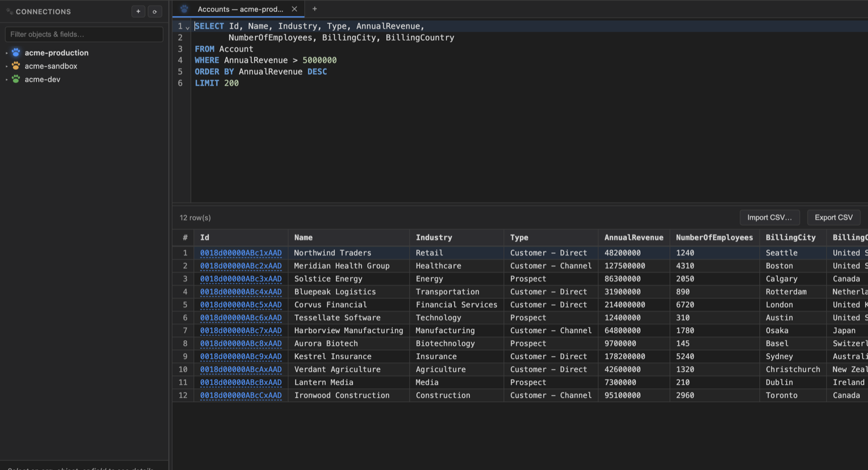The image size is (868, 470).
Task: Sort by the Industry column header
Action: tap(457, 238)
